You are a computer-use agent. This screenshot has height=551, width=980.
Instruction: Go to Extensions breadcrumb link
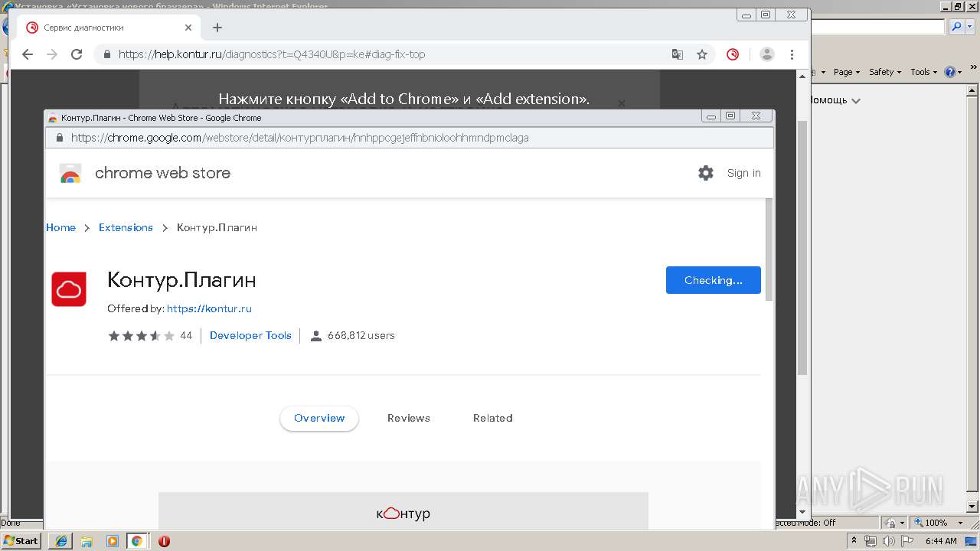coord(126,227)
